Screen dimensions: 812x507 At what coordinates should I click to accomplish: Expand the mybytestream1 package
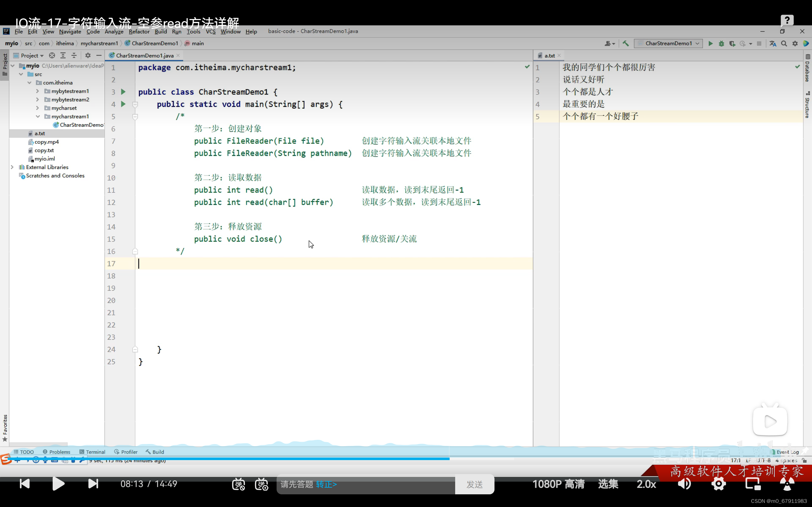pos(37,91)
